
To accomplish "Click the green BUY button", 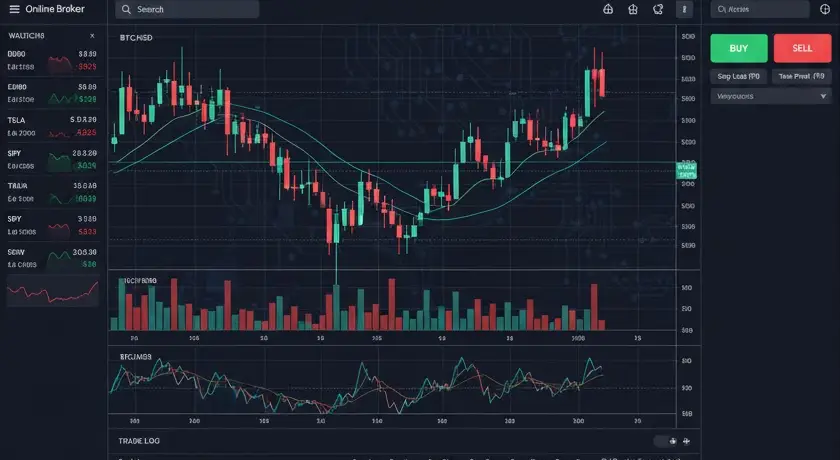I will coord(739,48).
